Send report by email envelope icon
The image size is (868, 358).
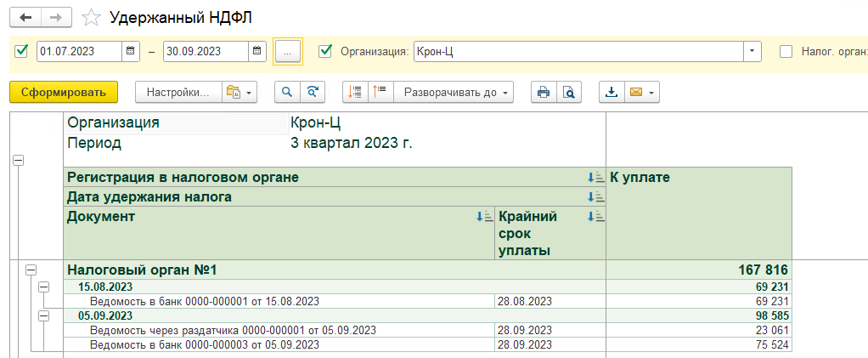[636, 93]
